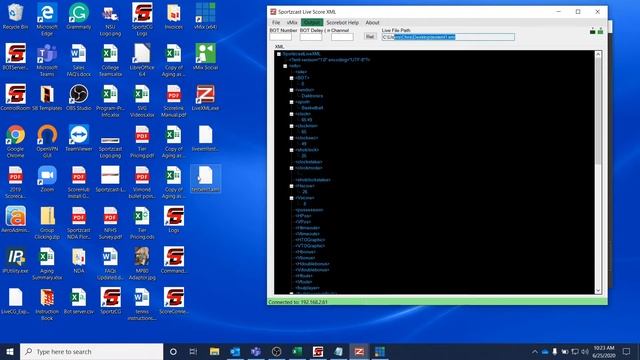
Task: Select the MP80 Adaptor.jpg desktop file
Action: tap(142, 263)
